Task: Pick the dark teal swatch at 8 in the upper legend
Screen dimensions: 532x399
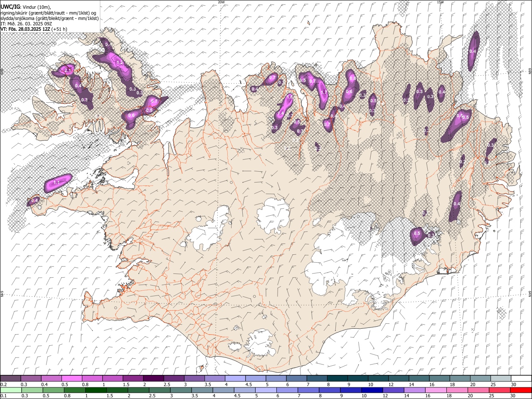Action: [337, 379]
